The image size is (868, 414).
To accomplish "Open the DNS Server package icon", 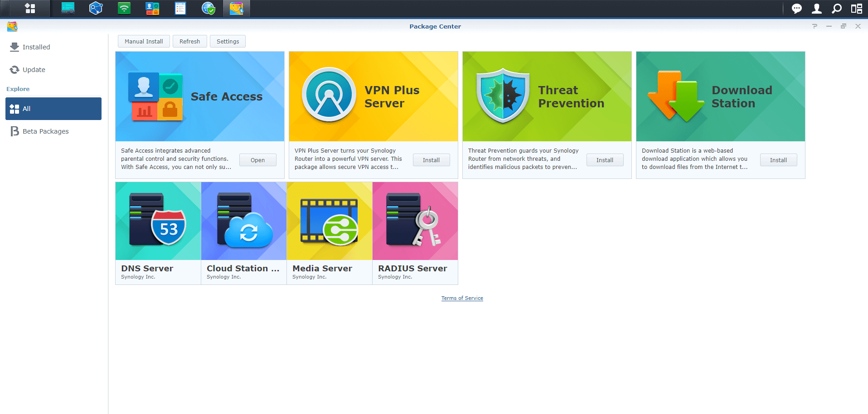I will click(158, 220).
